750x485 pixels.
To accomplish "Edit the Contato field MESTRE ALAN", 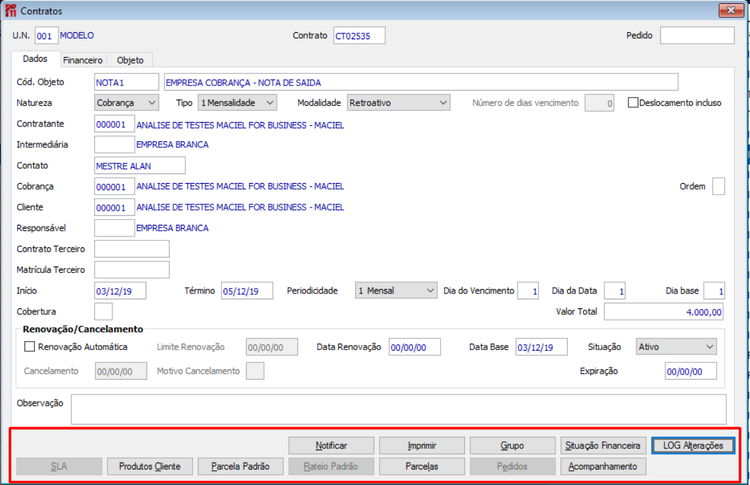I will 140,165.
